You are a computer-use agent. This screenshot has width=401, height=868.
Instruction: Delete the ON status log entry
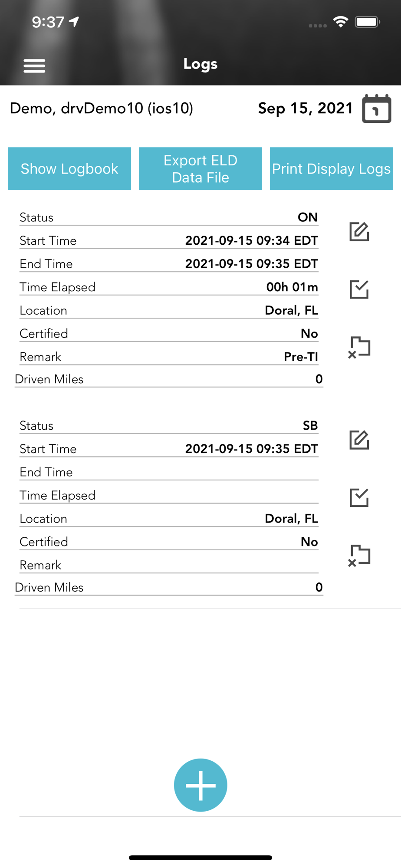coord(359,347)
